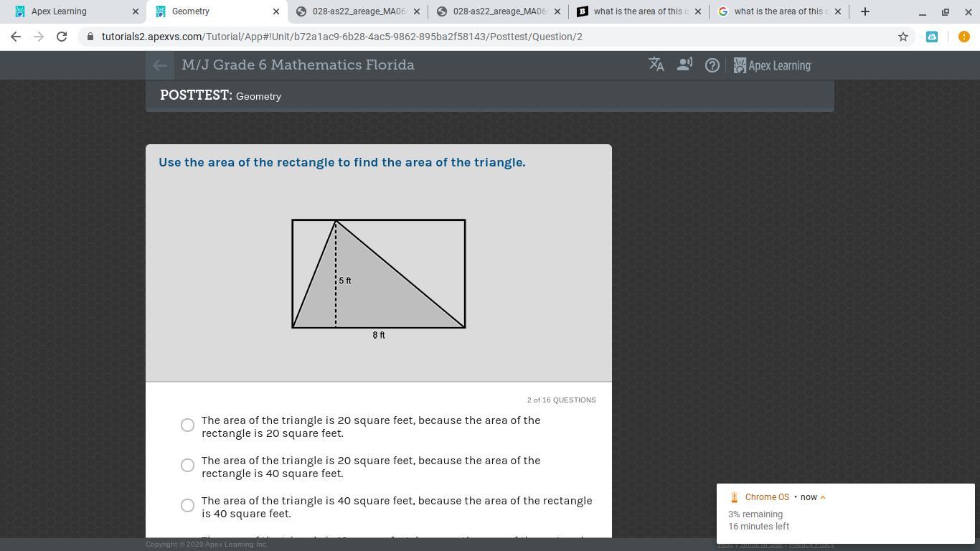This screenshot has height=551, width=980.
Task: Go back using the browser back arrow
Action: click(16, 37)
